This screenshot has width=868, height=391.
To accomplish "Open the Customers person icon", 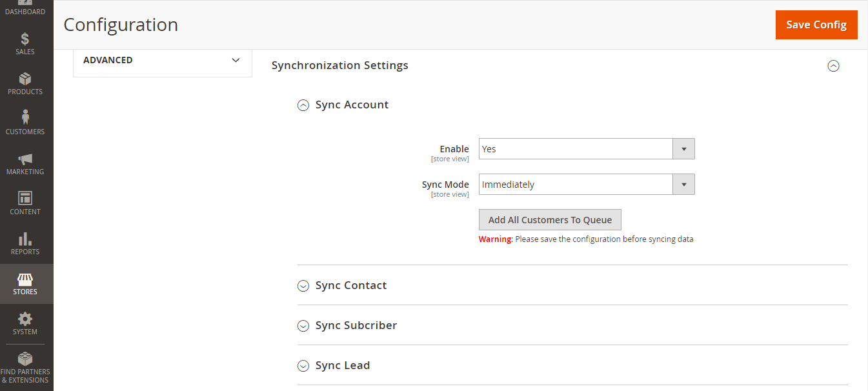I will (25, 118).
